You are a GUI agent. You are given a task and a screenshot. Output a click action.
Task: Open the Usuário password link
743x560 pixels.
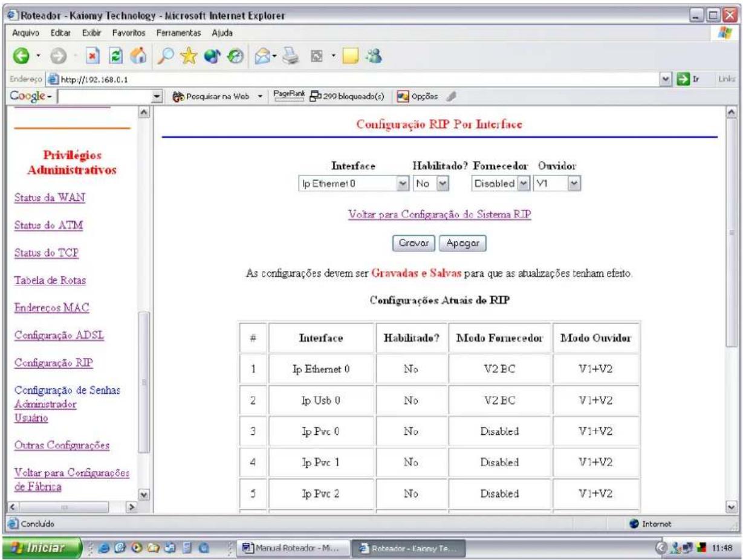[30, 418]
